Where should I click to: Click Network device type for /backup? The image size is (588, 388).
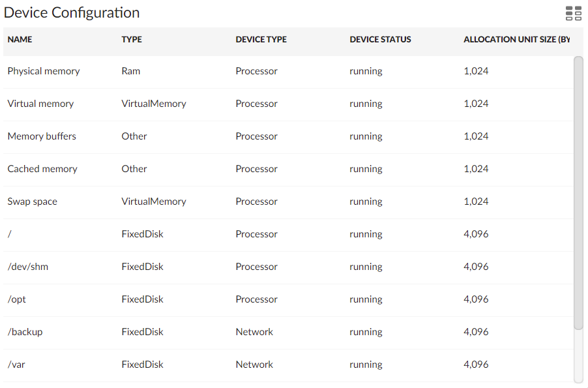pos(254,332)
